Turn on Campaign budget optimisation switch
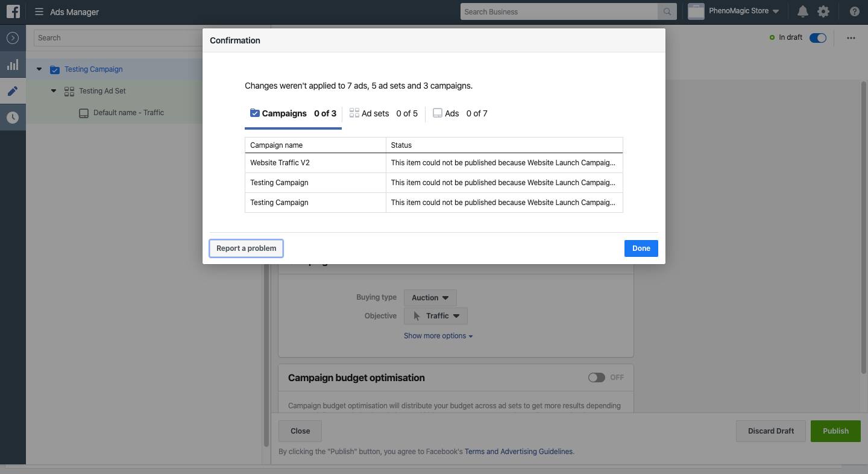Viewport: 868px width, 474px height. 597,378
